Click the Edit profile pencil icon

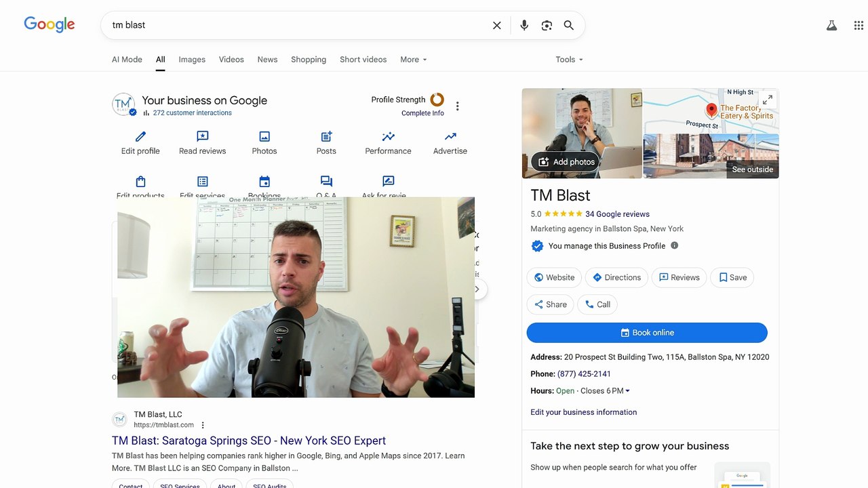coord(140,136)
